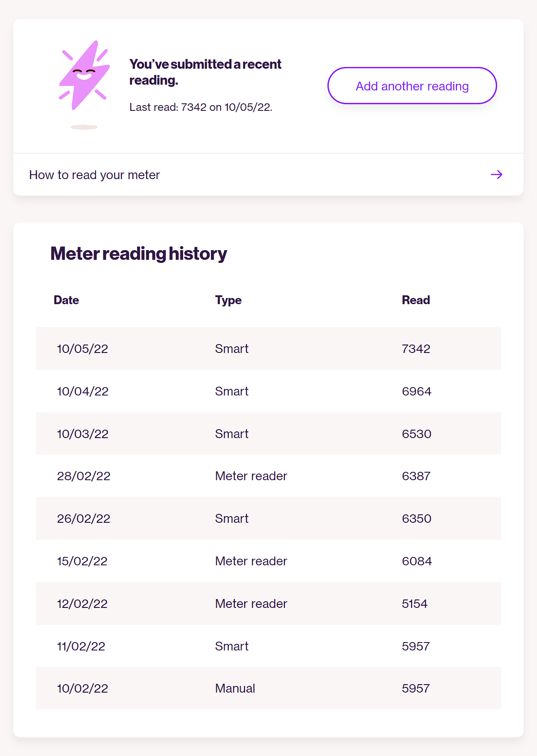Click the Manual reading type cell
Image resolution: width=537 pixels, height=756 pixels.
pyautogui.click(x=235, y=689)
